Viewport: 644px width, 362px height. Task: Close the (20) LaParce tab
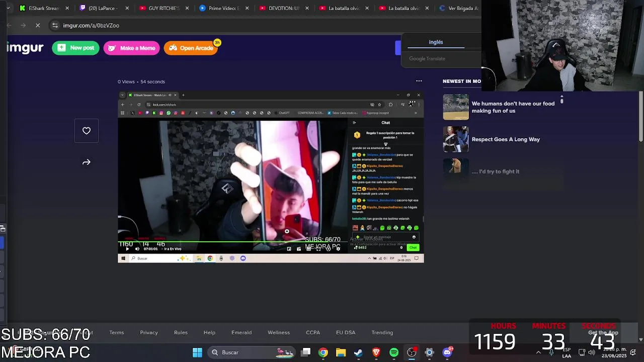pos(127,8)
